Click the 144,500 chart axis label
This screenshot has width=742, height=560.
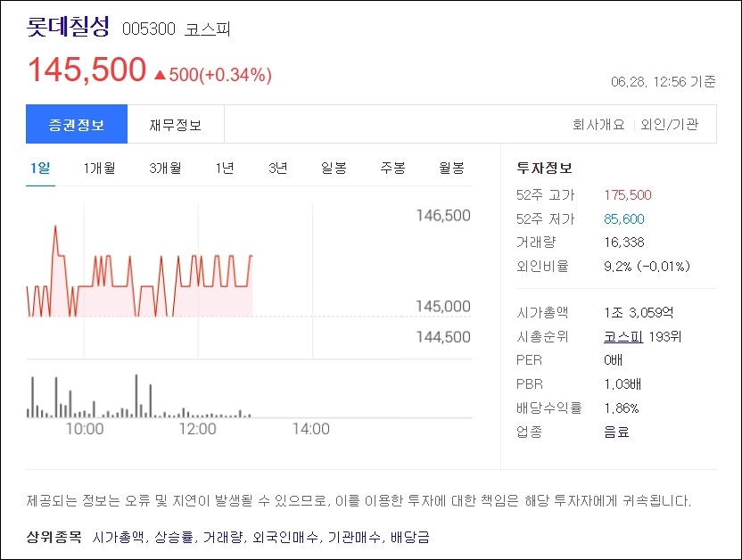[x=443, y=337]
